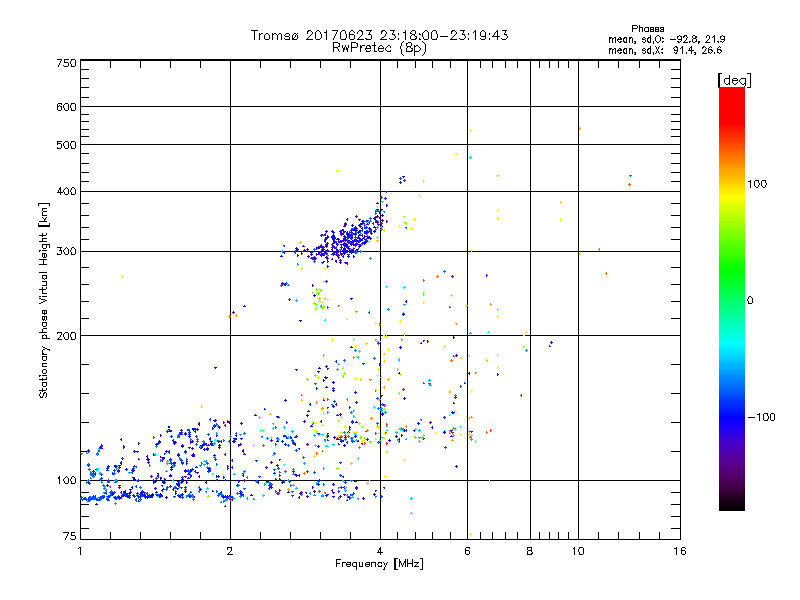Click the y-axis tick label '400'
Viewport: 800px width, 600px height.
(x=66, y=191)
